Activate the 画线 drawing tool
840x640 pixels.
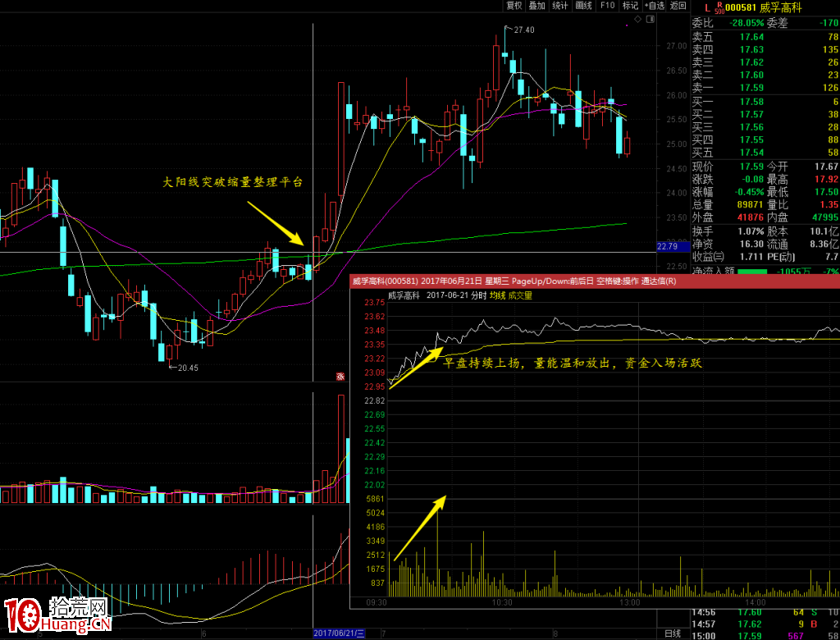tap(584, 6)
